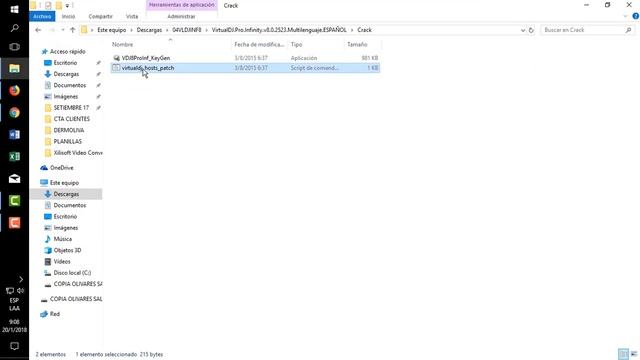This screenshot has width=640, height=360.
Task: Switch to details view layout icon
Action: tap(623, 354)
